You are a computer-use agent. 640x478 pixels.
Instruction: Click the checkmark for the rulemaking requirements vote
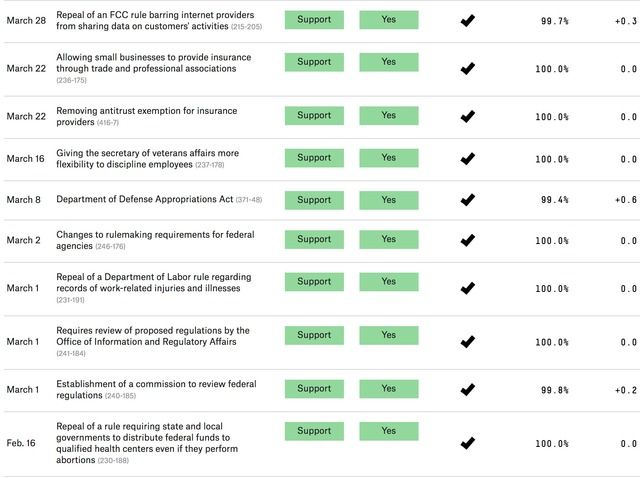tap(467, 240)
